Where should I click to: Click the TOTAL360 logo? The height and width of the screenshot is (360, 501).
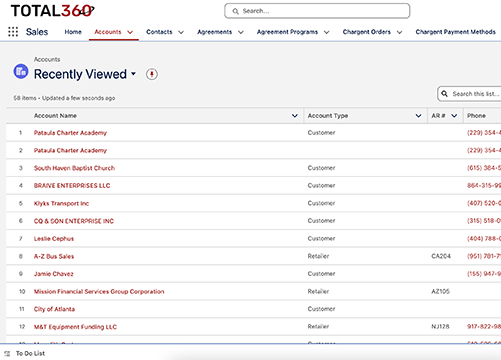[53, 11]
